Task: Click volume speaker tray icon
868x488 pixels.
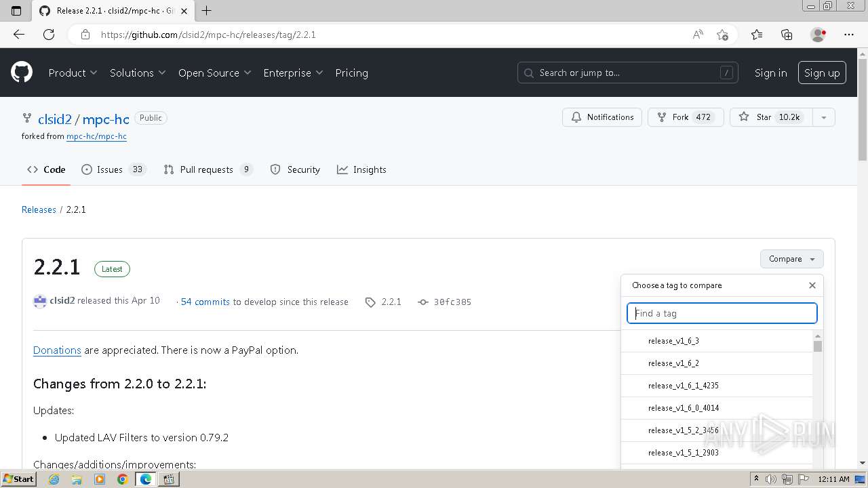Action: 770,479
